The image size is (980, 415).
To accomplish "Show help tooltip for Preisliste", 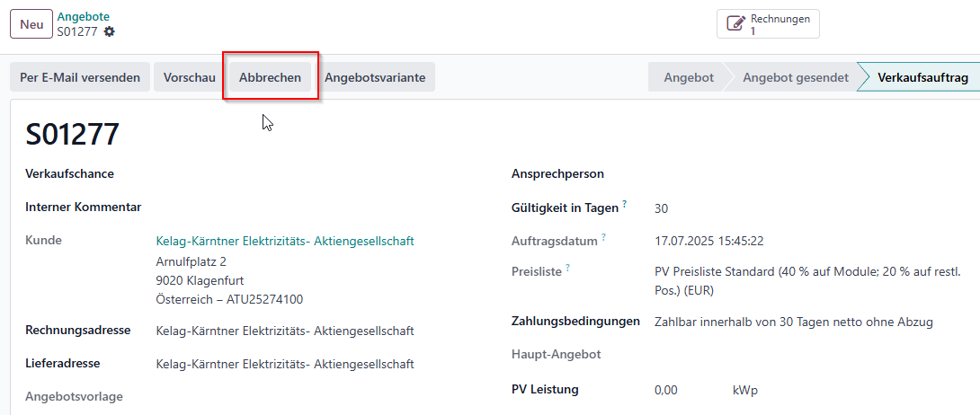I will pyautogui.click(x=567, y=269).
